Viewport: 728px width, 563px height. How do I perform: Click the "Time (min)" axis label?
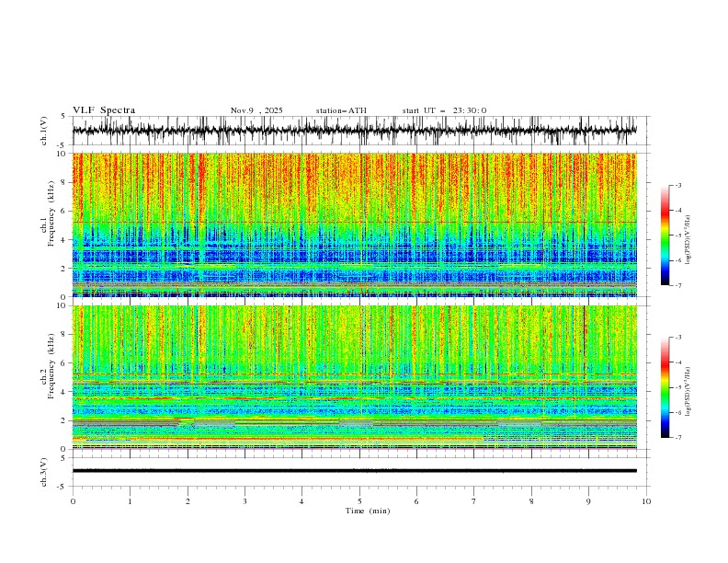click(368, 511)
